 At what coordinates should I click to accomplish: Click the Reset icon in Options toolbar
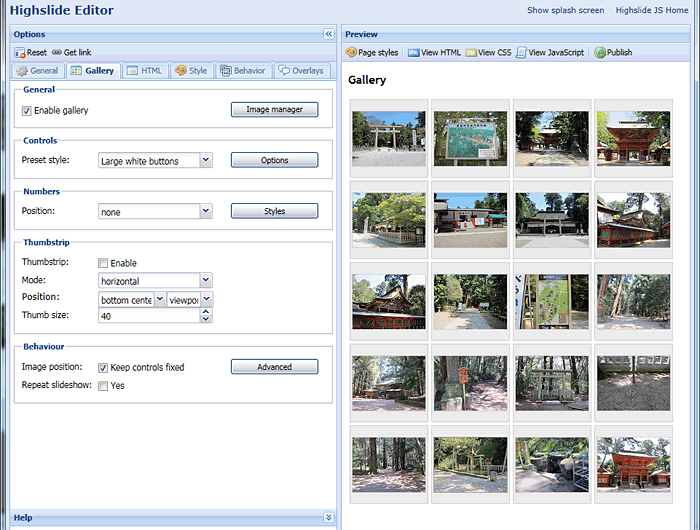tap(20, 53)
